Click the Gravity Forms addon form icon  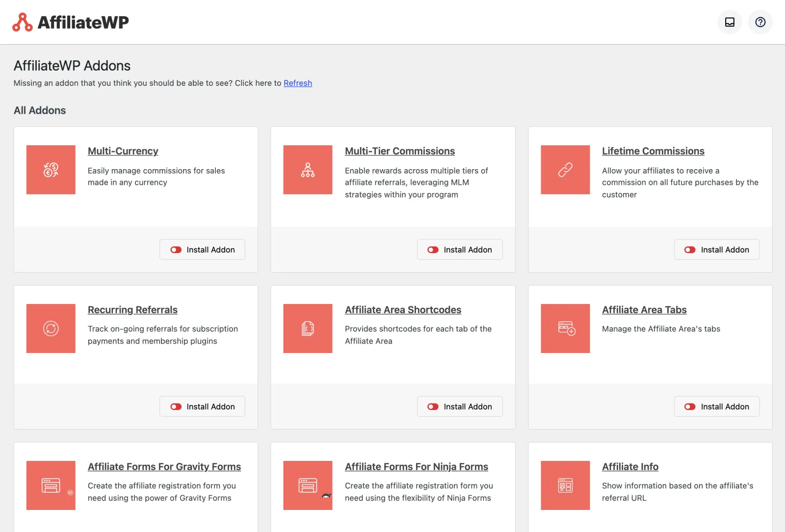click(51, 485)
